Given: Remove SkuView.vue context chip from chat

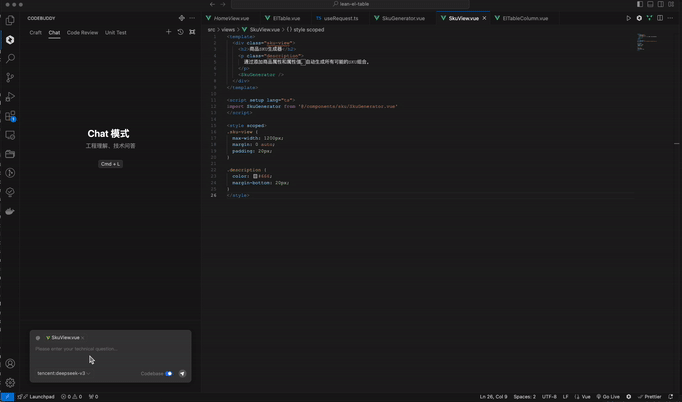Looking at the screenshot, I should click(x=83, y=338).
